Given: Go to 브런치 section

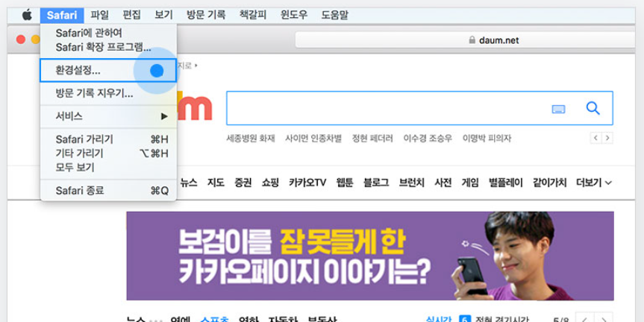Looking at the screenshot, I should 411,183.
